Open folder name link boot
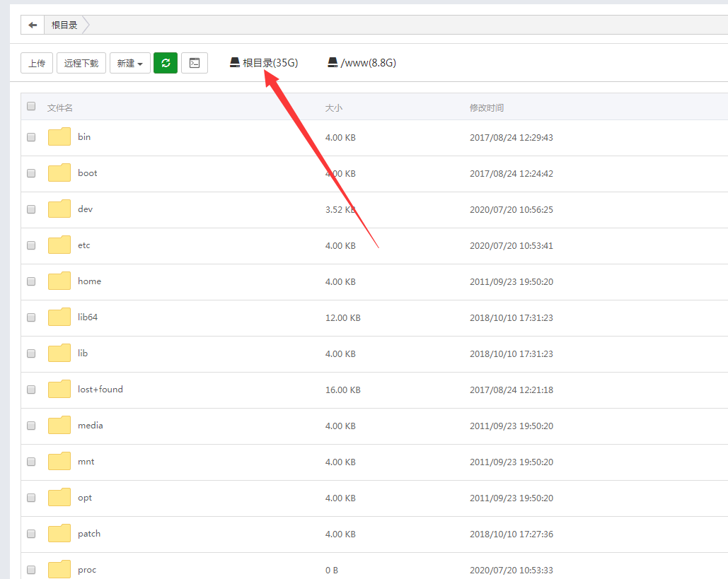Image resolution: width=728 pixels, height=579 pixels. pos(87,173)
